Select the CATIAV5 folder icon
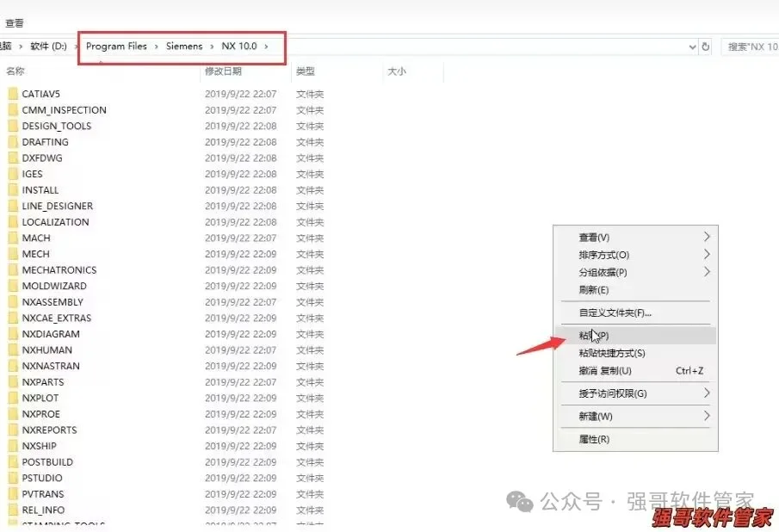779x532 pixels. tap(13, 94)
